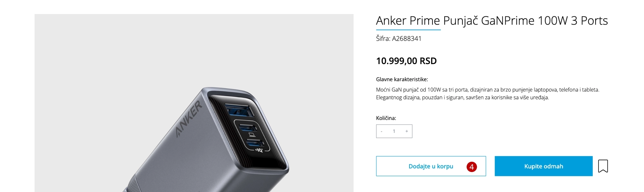Click the upper USB-C port on charger
Viewport: 644px width, 192px height.
pyautogui.click(x=248, y=127)
